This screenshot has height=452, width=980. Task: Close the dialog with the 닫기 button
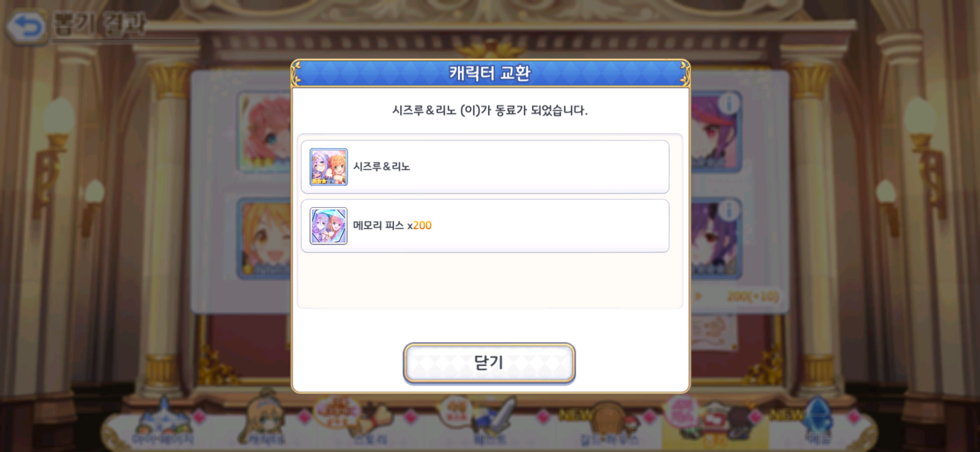tap(489, 363)
